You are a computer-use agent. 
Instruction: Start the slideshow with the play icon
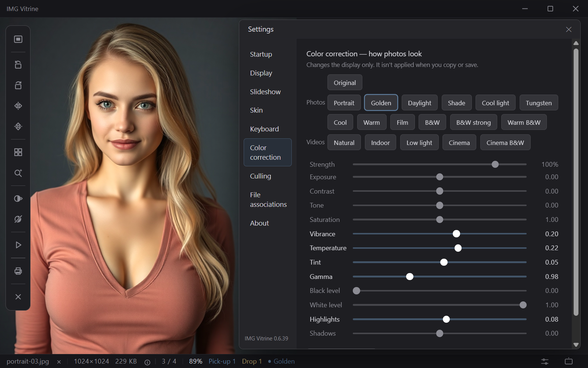(x=18, y=245)
